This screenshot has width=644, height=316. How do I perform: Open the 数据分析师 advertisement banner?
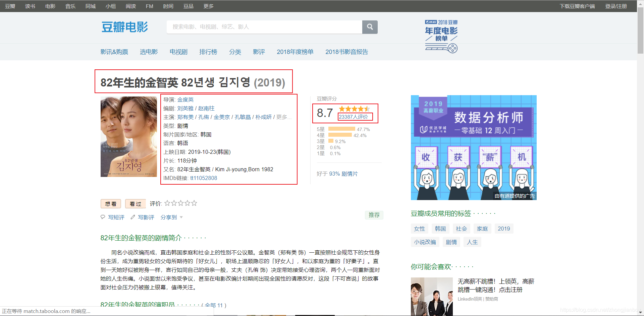(x=474, y=147)
